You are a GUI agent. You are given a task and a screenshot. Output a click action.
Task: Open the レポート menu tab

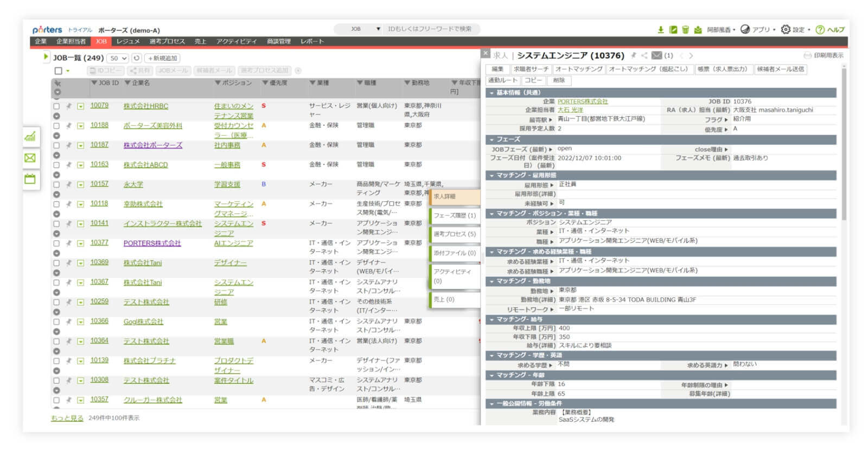pos(312,41)
